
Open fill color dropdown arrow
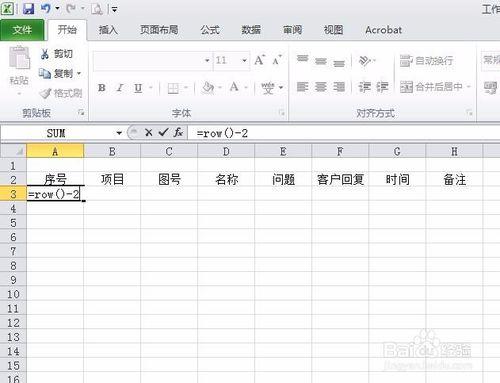220,88
